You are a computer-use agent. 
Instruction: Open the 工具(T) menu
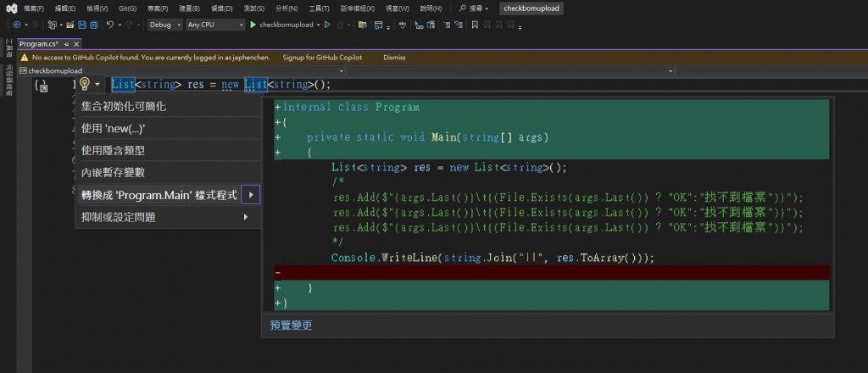point(319,8)
